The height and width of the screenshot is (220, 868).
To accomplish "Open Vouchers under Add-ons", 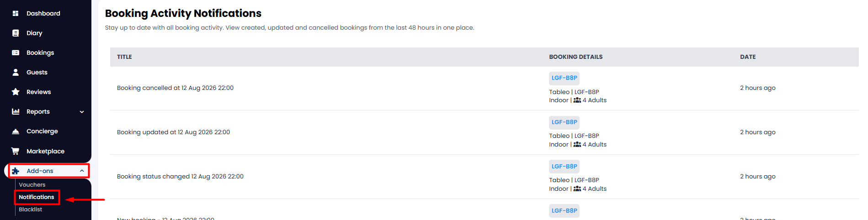I will point(32,185).
